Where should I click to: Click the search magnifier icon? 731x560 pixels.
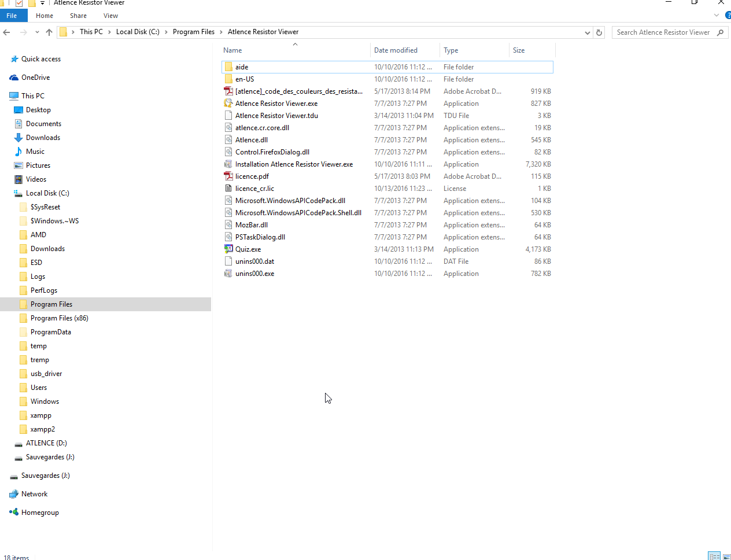click(720, 32)
